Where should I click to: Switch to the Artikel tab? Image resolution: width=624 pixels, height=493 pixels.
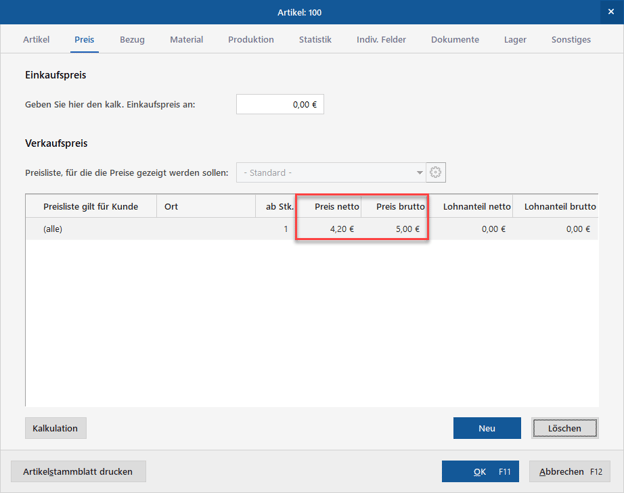pyautogui.click(x=36, y=40)
